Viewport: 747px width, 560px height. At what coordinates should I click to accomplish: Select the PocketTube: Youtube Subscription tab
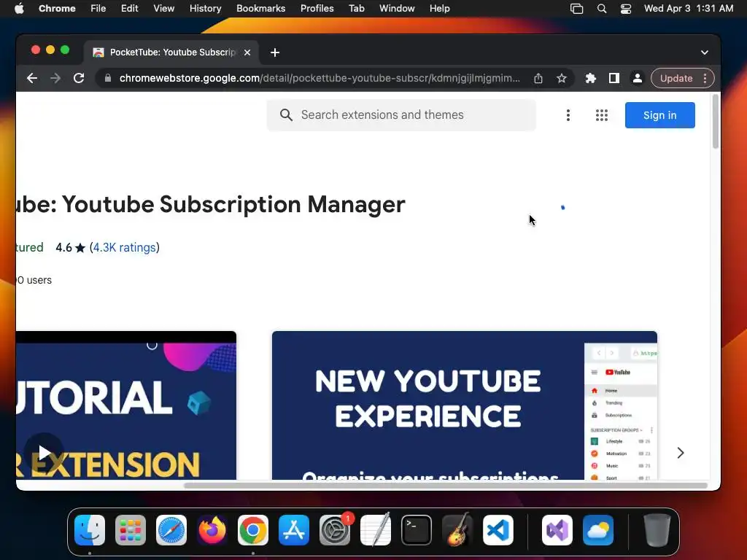point(172,52)
